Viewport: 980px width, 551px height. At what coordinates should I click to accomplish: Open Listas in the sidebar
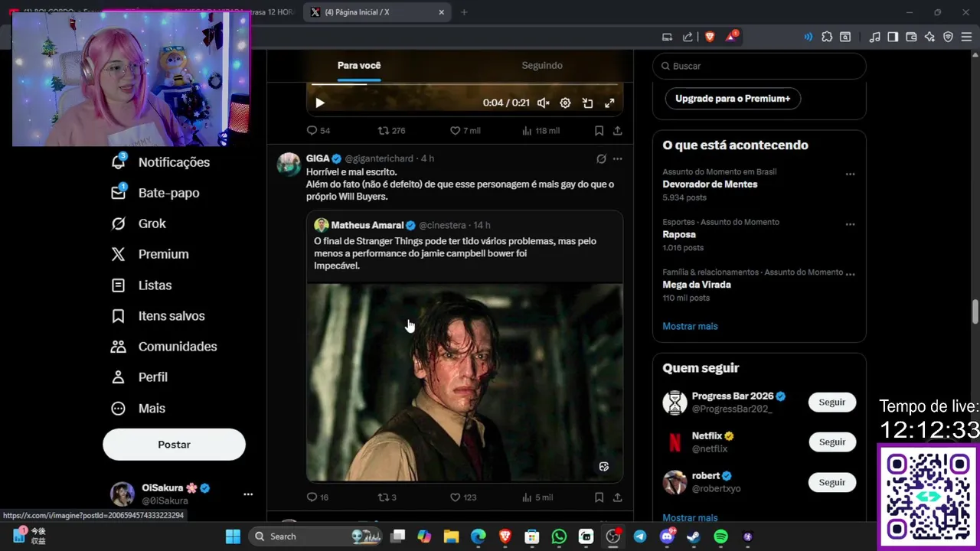pos(142,285)
